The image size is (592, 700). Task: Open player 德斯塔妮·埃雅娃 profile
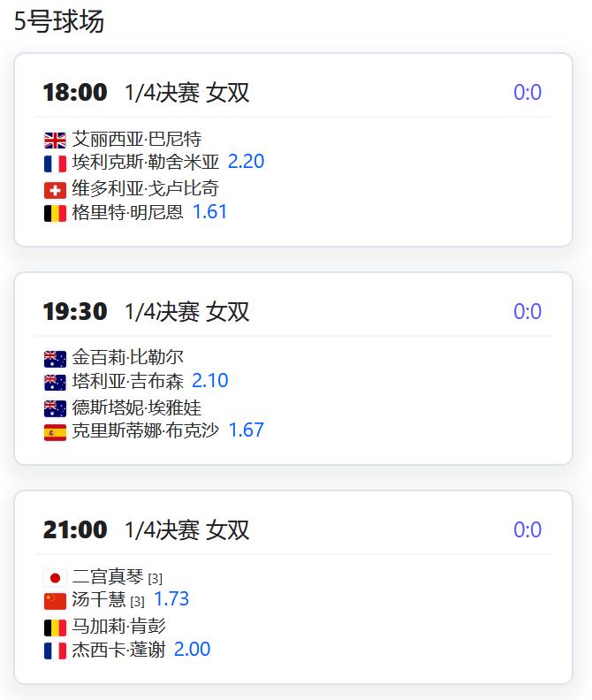137,407
